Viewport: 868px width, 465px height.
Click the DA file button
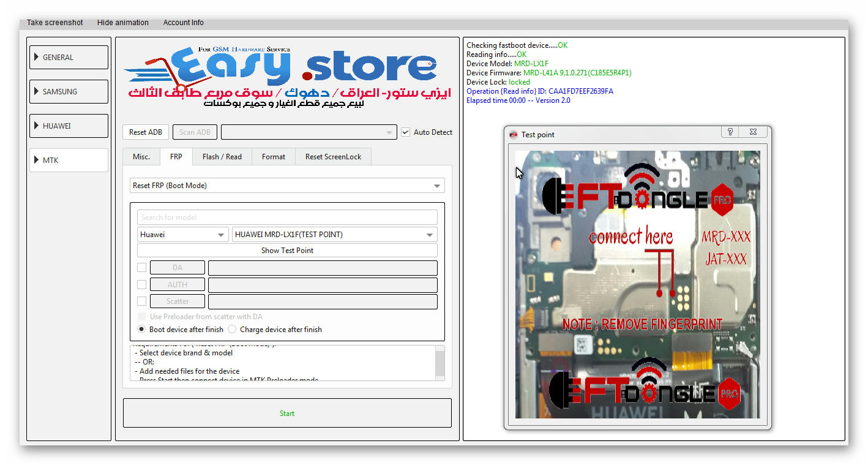coord(178,268)
